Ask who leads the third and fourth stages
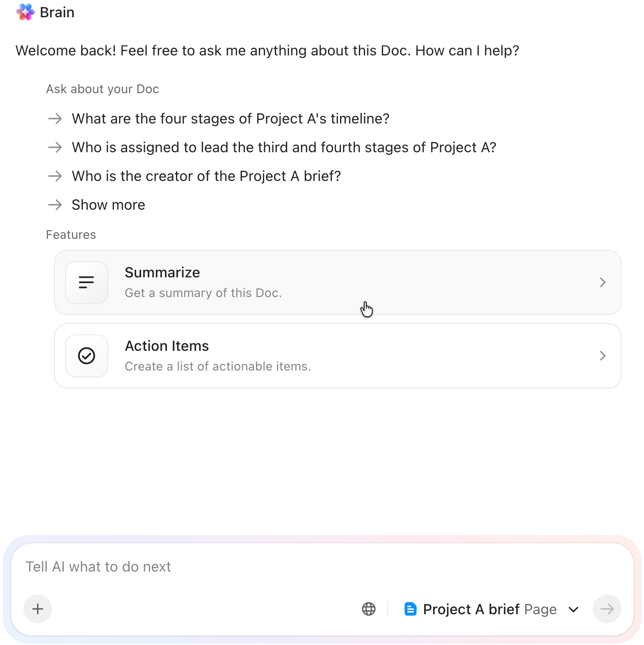The height and width of the screenshot is (645, 644). 284,147
